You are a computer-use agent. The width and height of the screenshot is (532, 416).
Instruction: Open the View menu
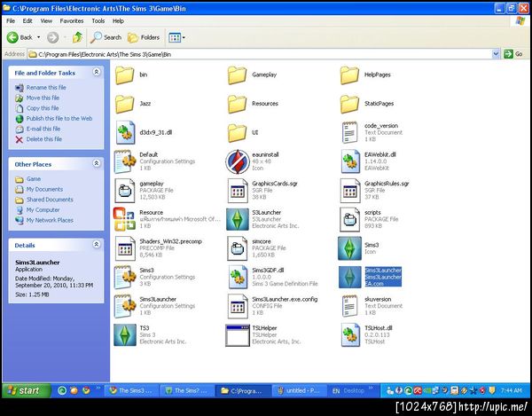coord(46,21)
